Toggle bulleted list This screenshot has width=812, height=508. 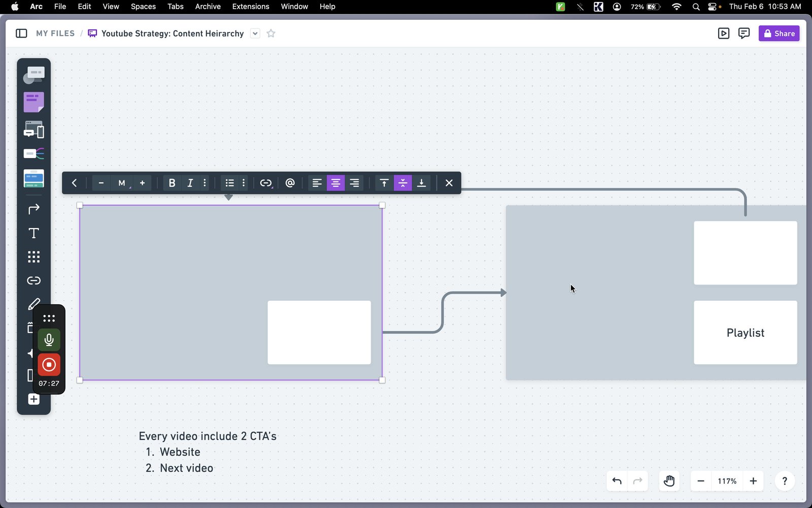pyautogui.click(x=229, y=183)
